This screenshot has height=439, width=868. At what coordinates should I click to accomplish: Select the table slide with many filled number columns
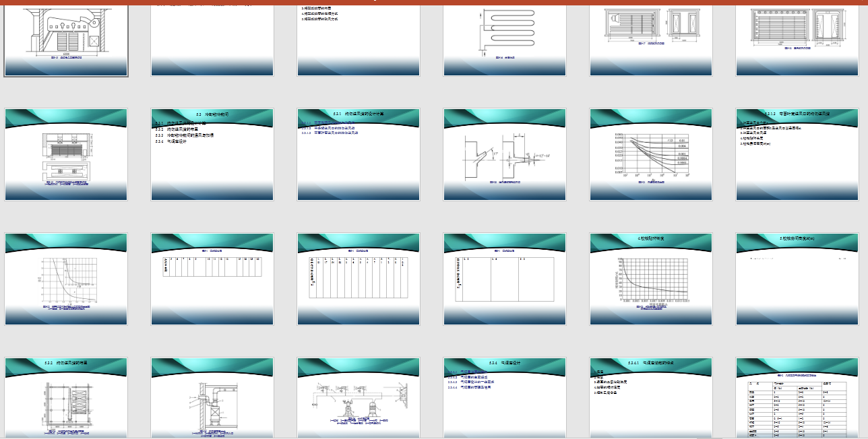click(359, 279)
